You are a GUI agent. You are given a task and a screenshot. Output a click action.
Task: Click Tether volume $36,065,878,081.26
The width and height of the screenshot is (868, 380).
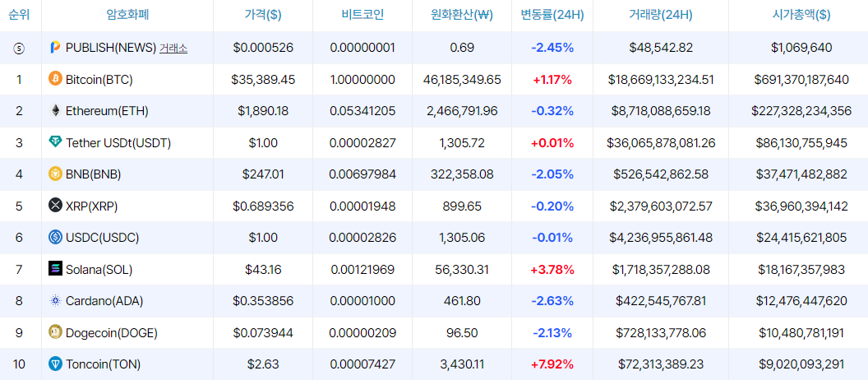pyautogui.click(x=661, y=143)
